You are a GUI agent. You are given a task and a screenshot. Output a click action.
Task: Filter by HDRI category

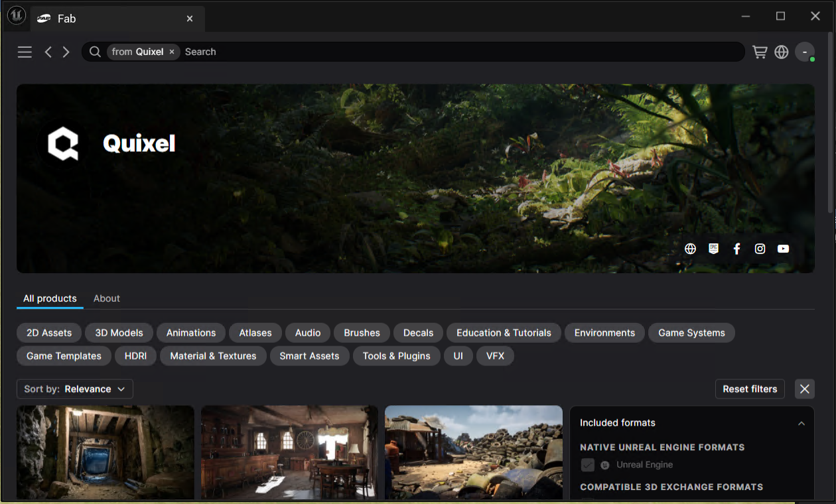[135, 356]
